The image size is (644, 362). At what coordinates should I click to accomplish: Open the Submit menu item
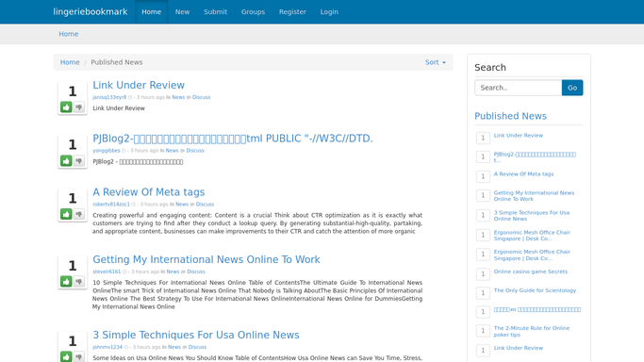click(215, 12)
